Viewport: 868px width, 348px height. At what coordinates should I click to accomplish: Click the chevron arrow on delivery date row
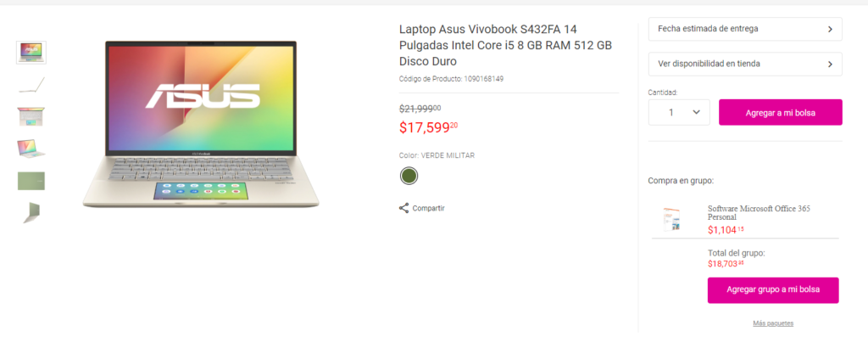click(830, 30)
